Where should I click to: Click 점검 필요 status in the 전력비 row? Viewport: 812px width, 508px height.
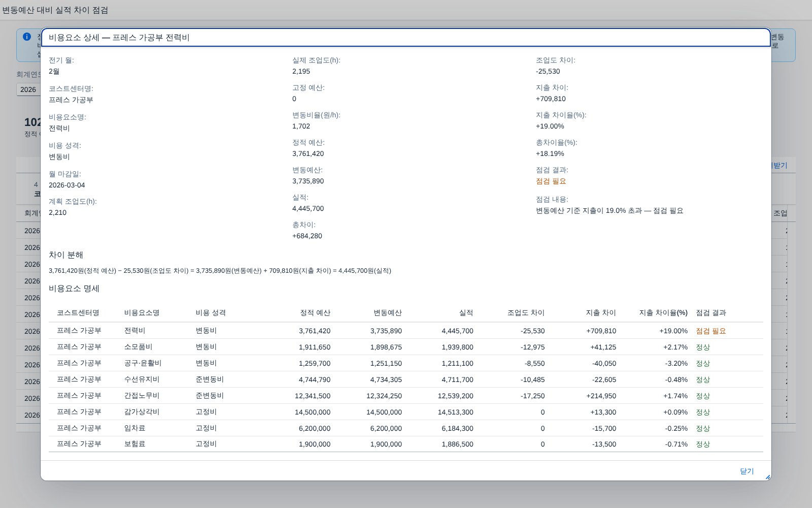(x=711, y=331)
